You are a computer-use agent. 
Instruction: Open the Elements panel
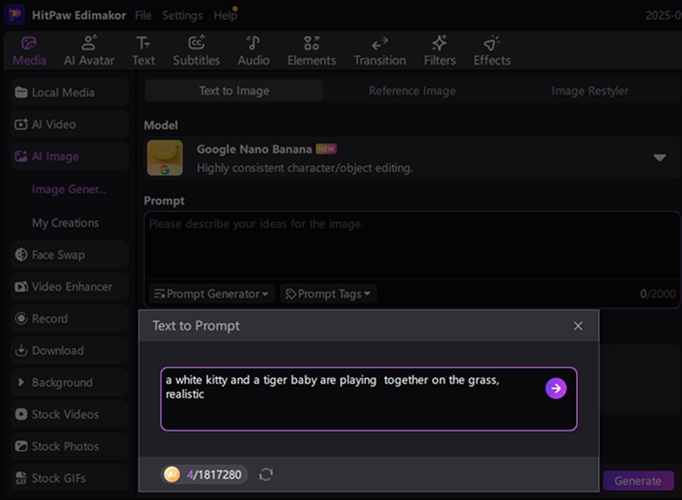click(x=311, y=51)
